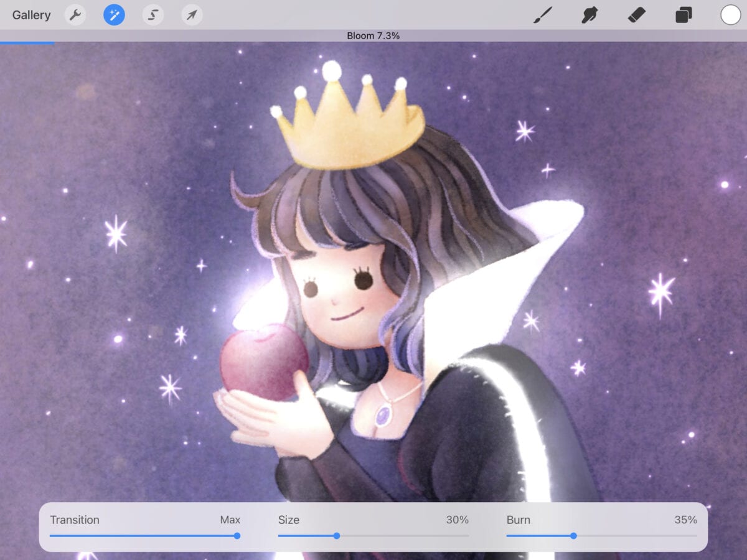The image size is (747, 560).
Task: Open the Transition options
Action: (x=75, y=520)
